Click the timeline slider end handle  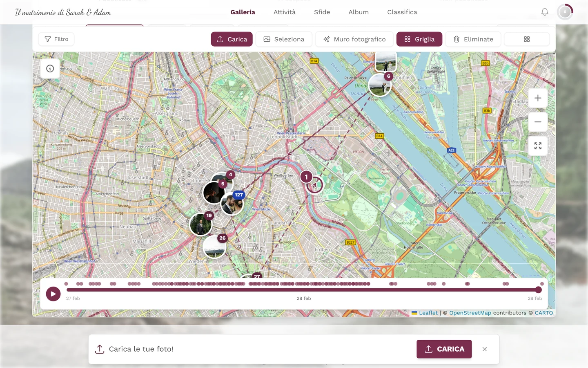539,290
